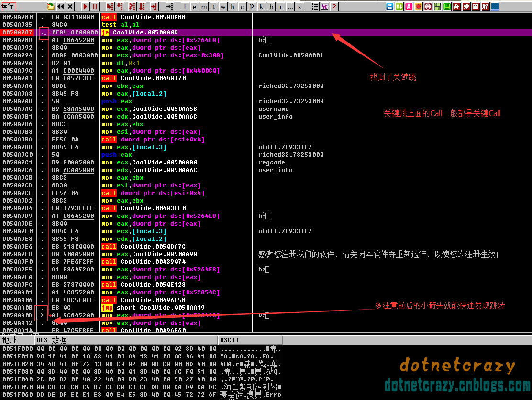
Task: Open Windows list with the w button
Action: click(223, 6)
